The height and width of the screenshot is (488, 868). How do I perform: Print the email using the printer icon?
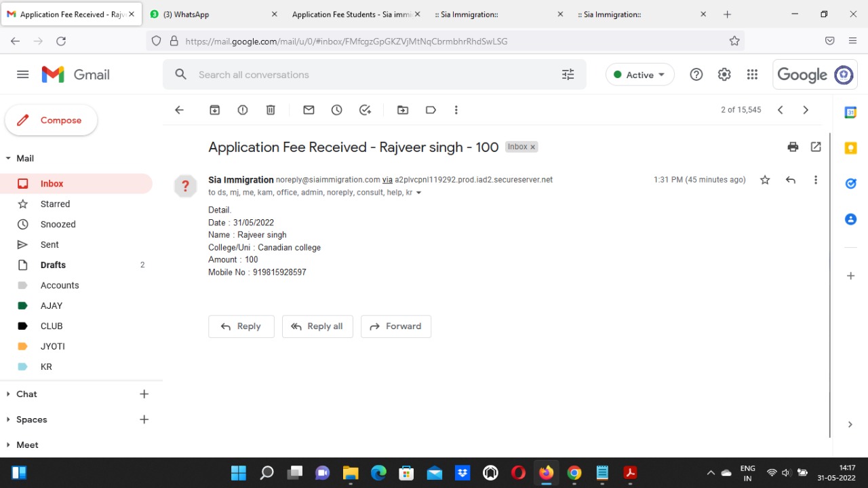click(793, 147)
